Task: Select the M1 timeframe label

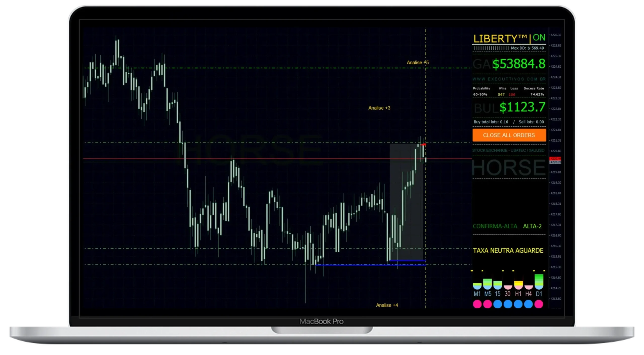Action: pyautogui.click(x=477, y=294)
